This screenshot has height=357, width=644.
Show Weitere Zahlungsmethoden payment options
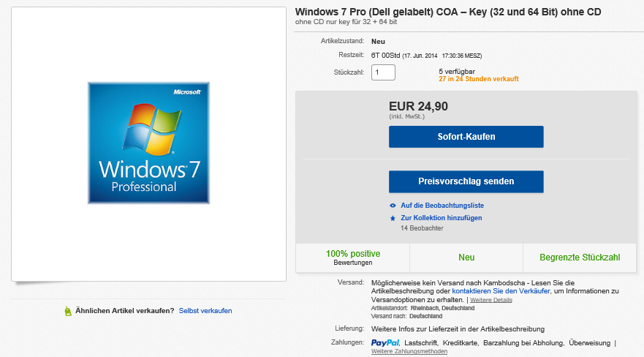pyautogui.click(x=409, y=352)
